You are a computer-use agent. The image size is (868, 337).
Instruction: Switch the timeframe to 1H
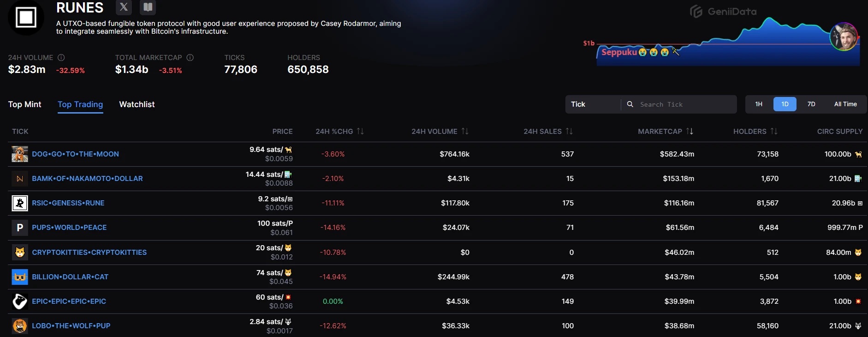[x=759, y=104]
